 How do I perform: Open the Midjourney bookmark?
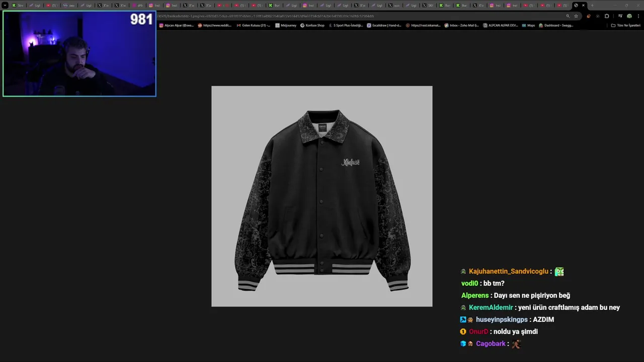coord(286,25)
